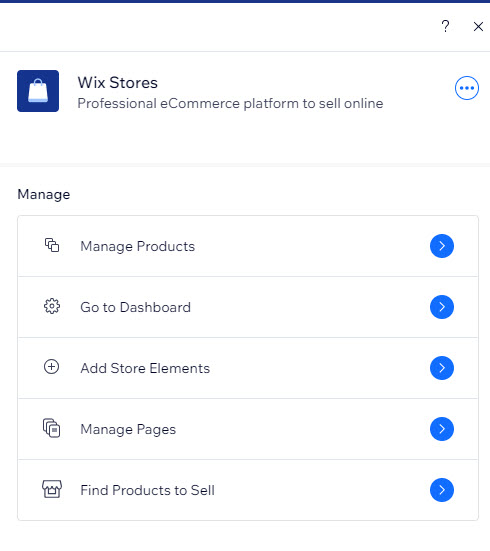
Task: Open the help question mark icon
Action: point(445,26)
